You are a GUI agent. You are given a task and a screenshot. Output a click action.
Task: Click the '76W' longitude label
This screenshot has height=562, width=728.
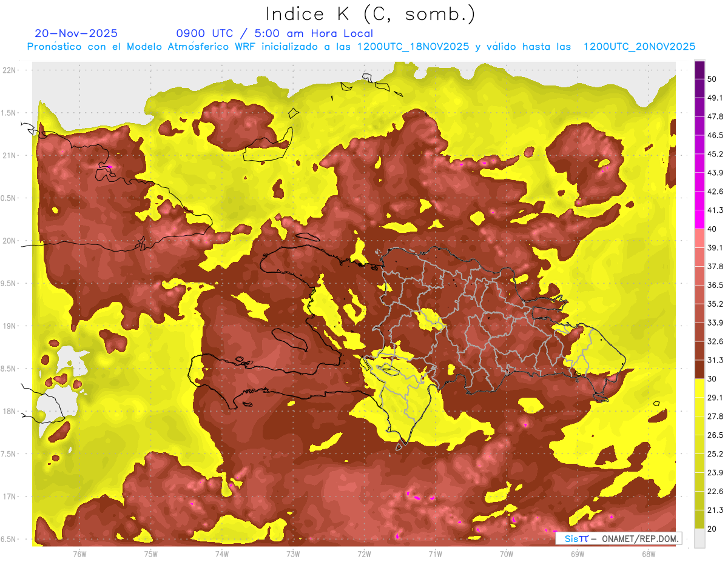point(79,554)
